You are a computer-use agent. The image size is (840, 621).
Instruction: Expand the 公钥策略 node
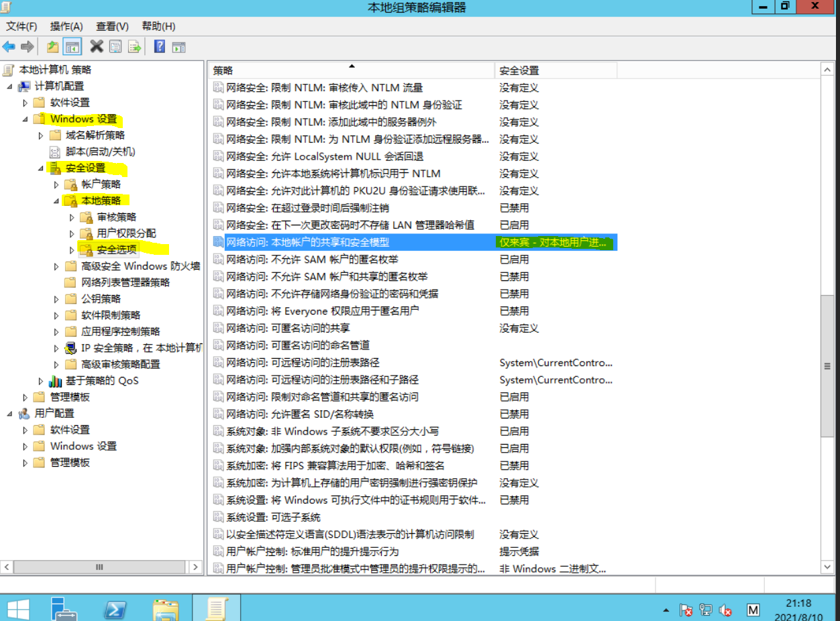[x=57, y=299]
